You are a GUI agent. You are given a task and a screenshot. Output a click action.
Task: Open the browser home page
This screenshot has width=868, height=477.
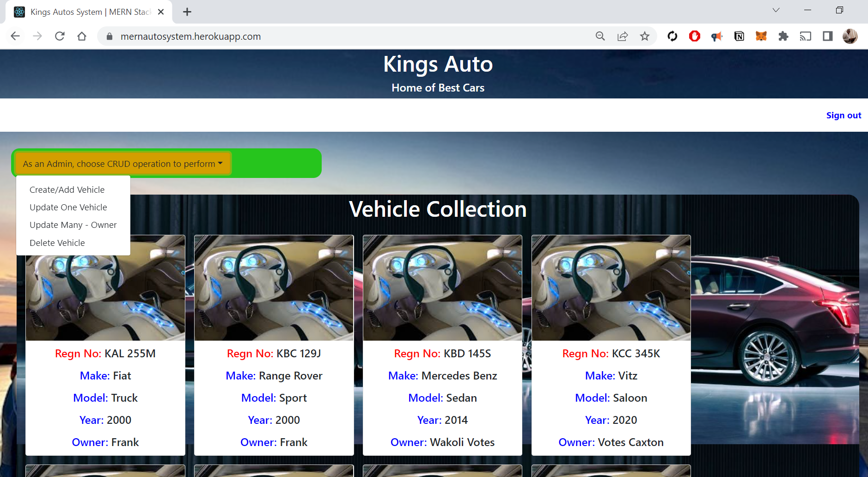tap(82, 36)
